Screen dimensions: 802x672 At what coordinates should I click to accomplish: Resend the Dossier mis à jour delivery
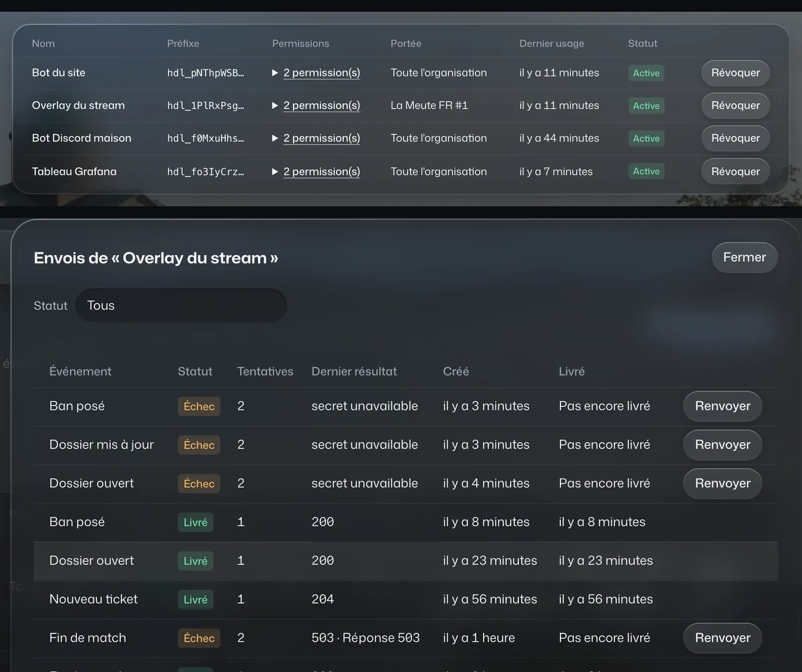(x=722, y=444)
